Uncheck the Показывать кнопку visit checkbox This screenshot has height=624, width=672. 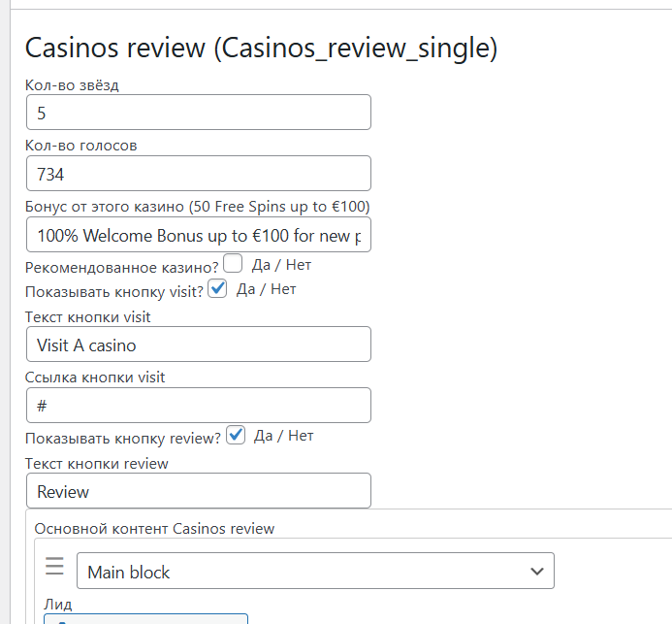coord(217,288)
